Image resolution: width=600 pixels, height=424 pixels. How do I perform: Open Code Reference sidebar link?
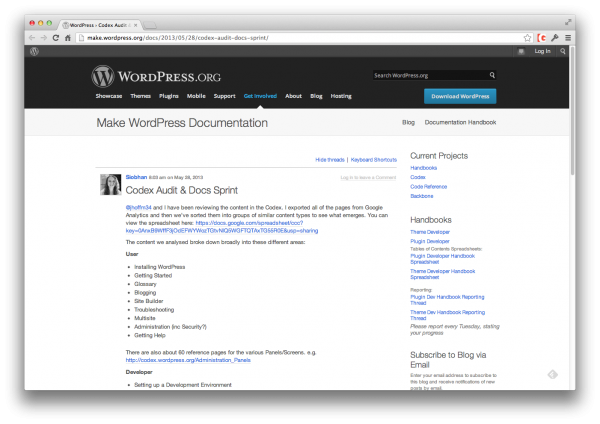click(x=429, y=187)
